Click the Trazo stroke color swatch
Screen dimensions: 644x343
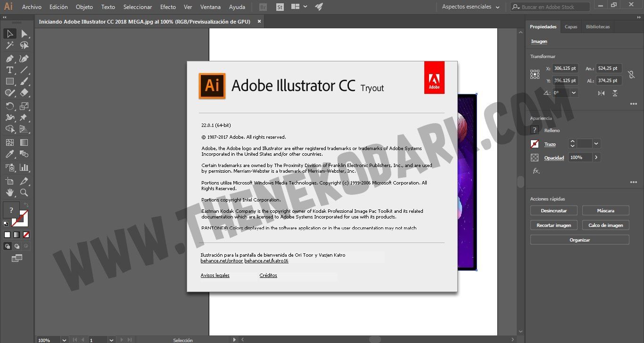coord(535,144)
